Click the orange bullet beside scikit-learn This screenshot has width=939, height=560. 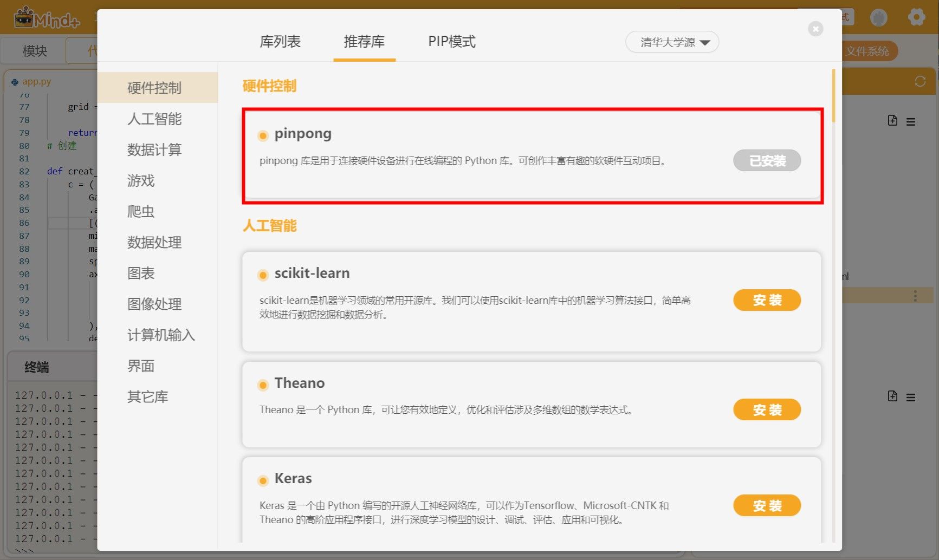[263, 275]
